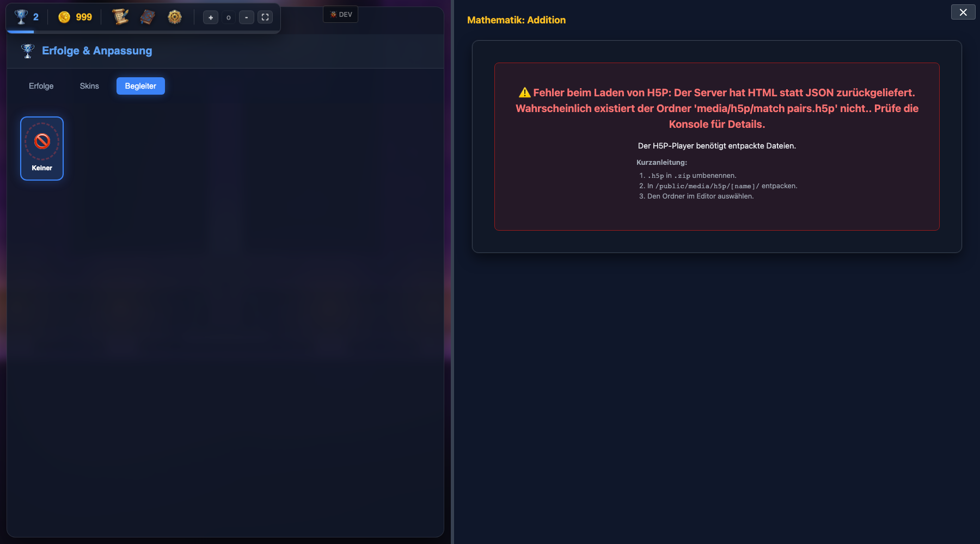Image resolution: width=980 pixels, height=544 pixels.
Task: Click the coin count 999
Action: (84, 17)
